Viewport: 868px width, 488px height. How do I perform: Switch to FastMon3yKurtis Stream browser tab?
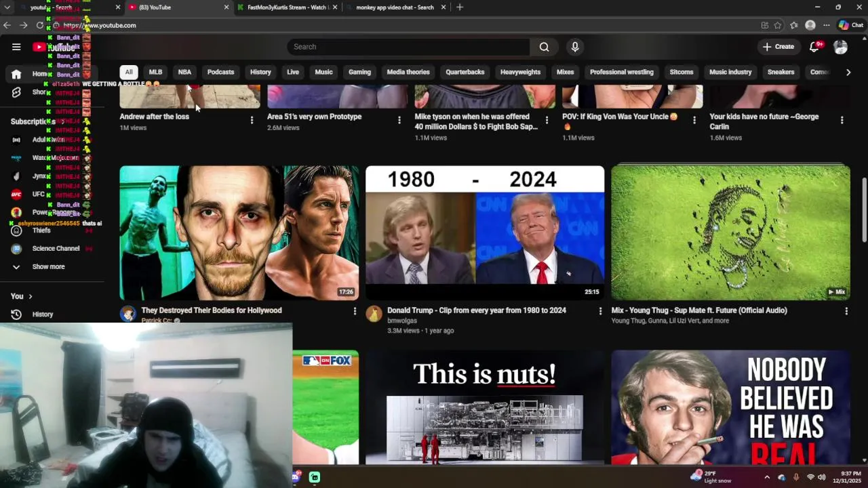pos(288,7)
